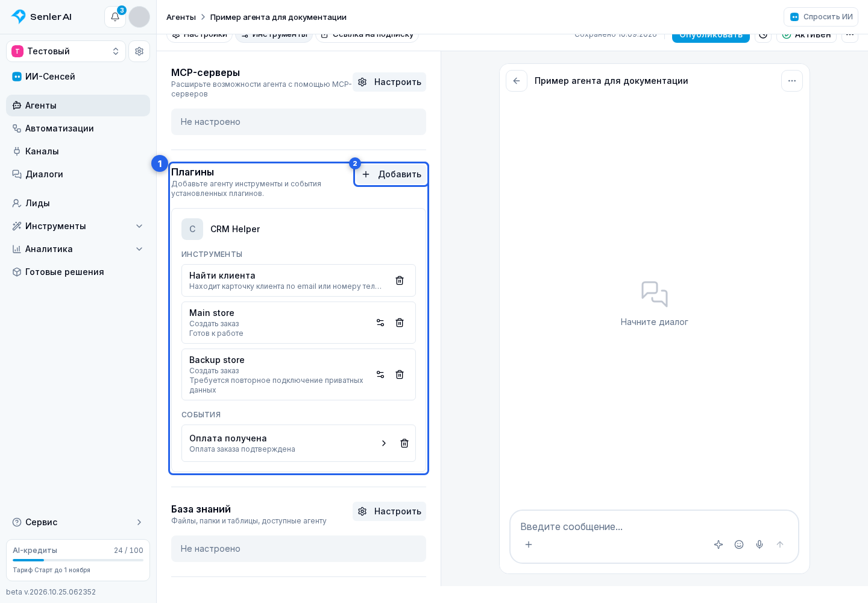The image size is (868, 603).
Task: Expand the Оплата получена event chevron
Action: (384, 443)
